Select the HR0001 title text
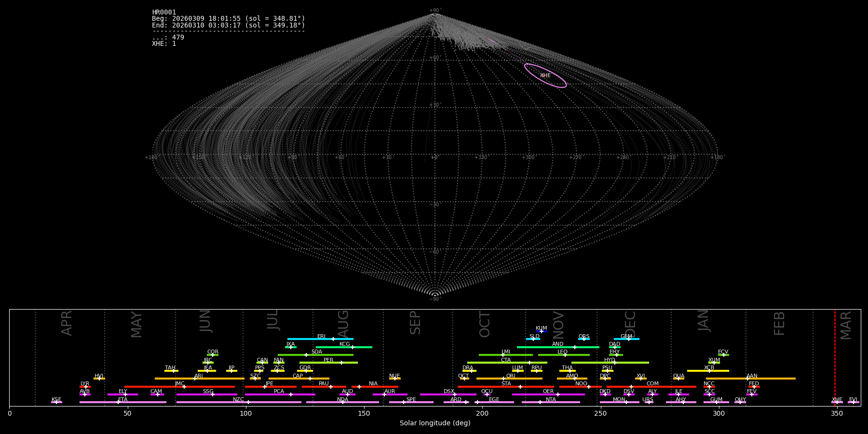Screen dimensions: 868x434 (164, 13)
